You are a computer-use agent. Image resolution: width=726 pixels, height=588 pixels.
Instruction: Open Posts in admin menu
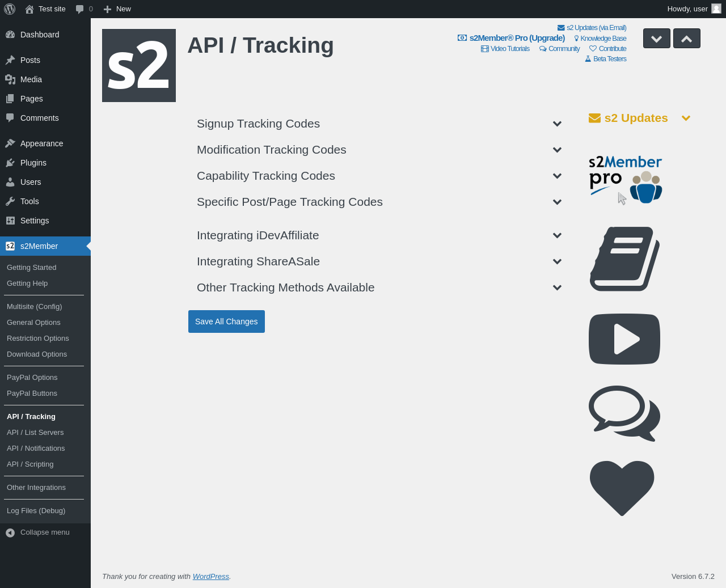[45, 60]
